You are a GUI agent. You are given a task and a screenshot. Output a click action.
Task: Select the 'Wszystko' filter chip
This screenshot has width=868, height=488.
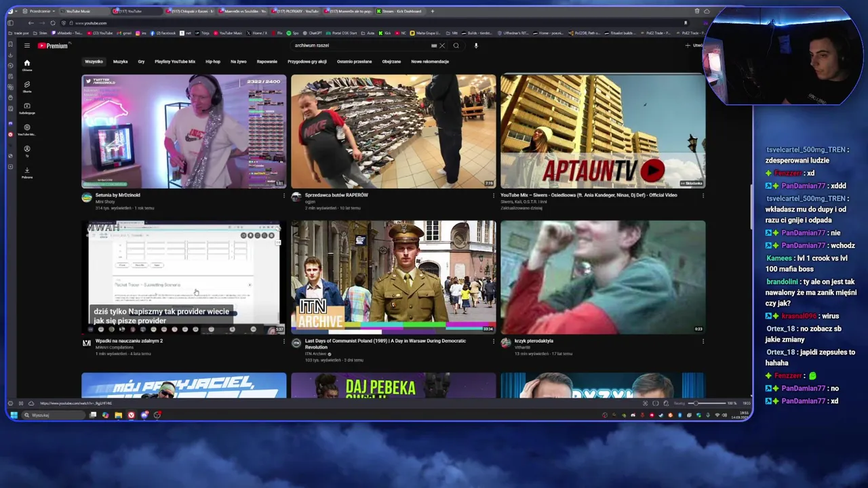(x=94, y=62)
